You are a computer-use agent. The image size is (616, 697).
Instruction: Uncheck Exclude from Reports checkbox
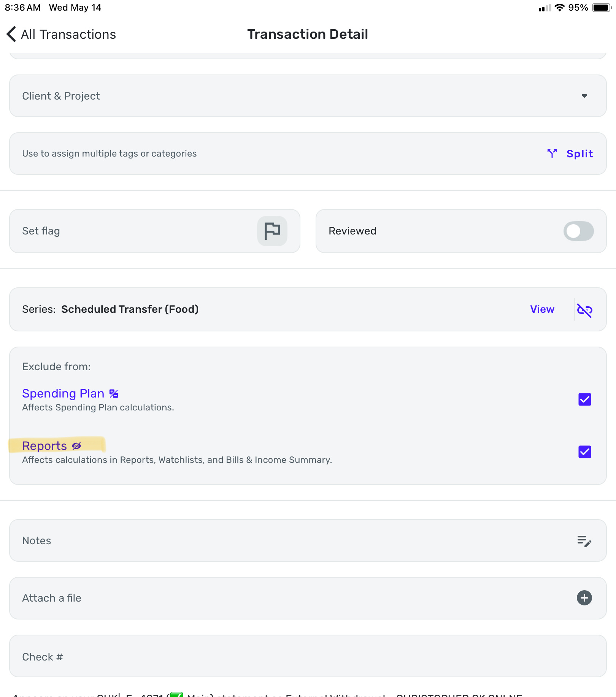point(584,452)
